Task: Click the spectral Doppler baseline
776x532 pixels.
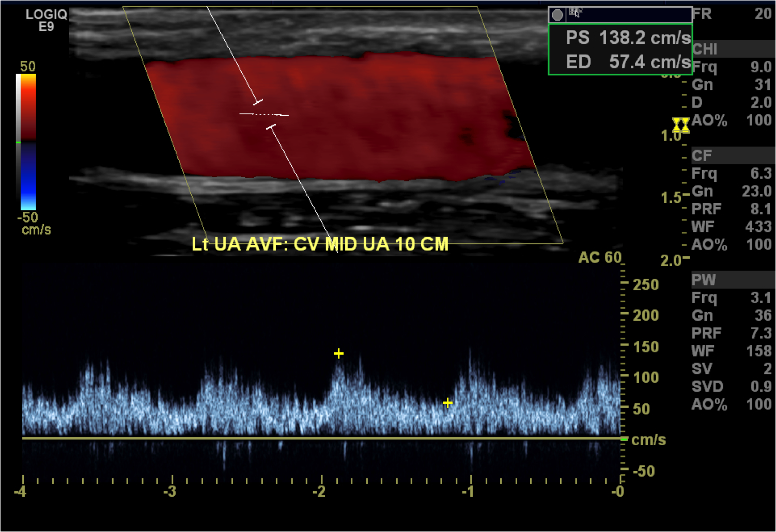Action: (x=320, y=439)
